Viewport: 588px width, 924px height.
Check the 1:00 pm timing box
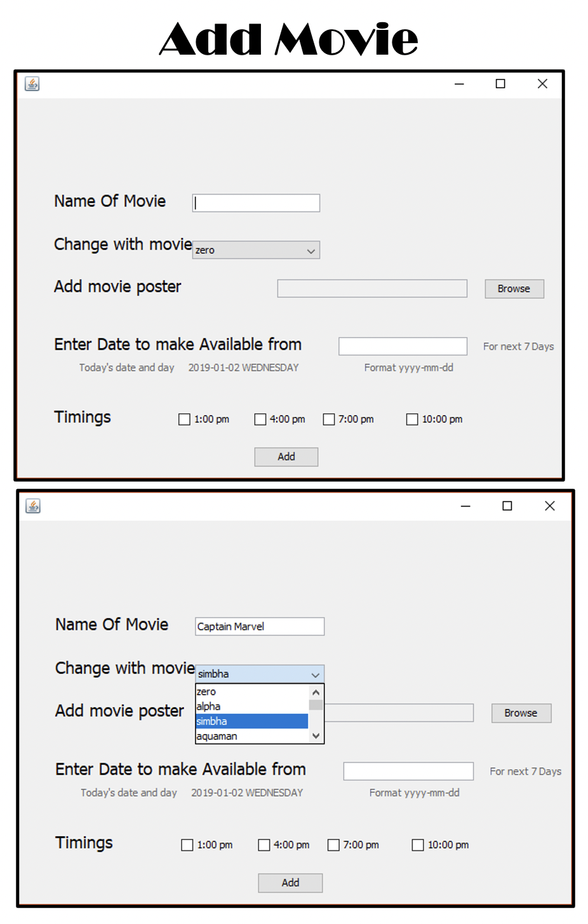click(184, 419)
